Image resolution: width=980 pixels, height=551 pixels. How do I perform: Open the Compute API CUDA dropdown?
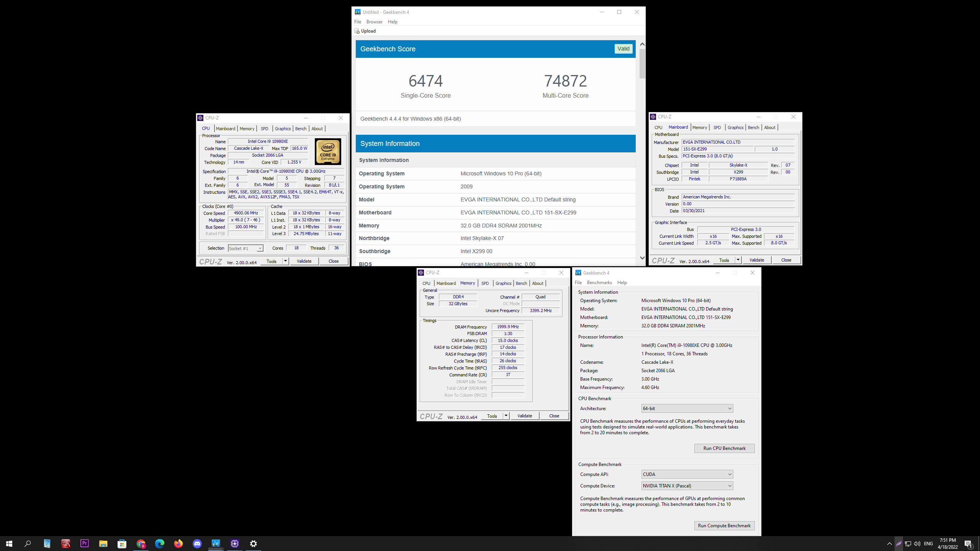tap(687, 474)
